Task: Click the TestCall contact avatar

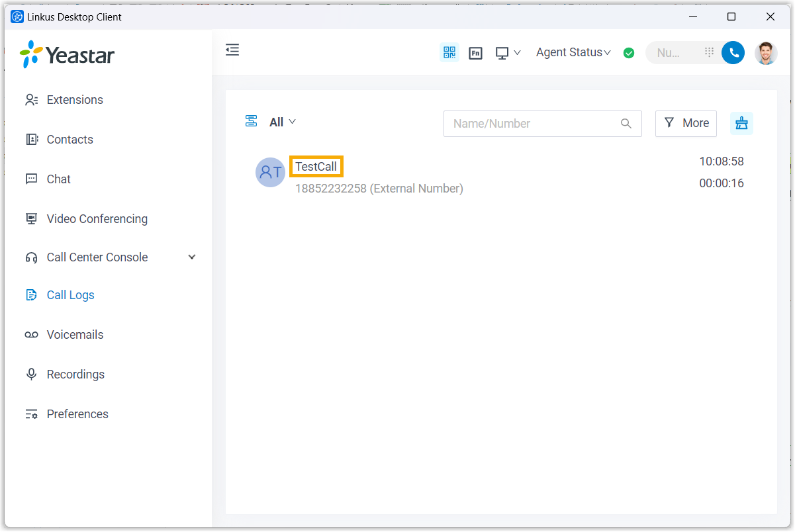Action: coord(270,173)
